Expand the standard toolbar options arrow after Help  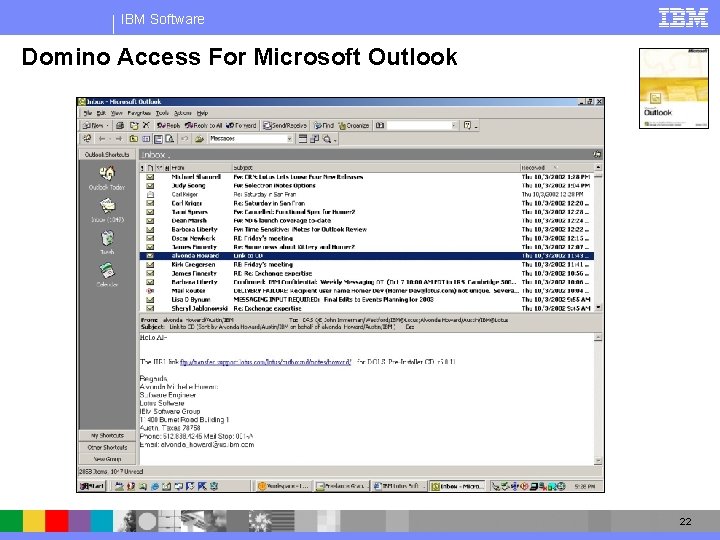(476, 126)
